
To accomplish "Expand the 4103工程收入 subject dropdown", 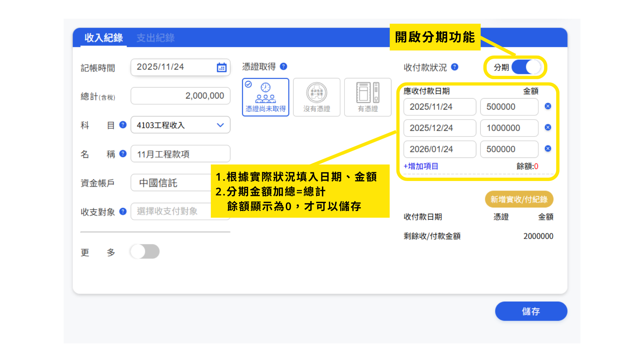I will (x=180, y=125).
